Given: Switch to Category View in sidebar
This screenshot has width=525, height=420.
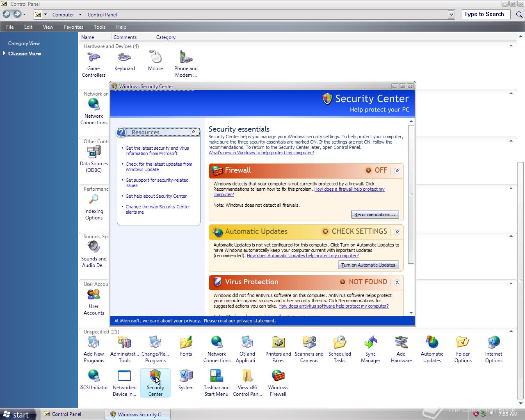Looking at the screenshot, I should coord(24,43).
